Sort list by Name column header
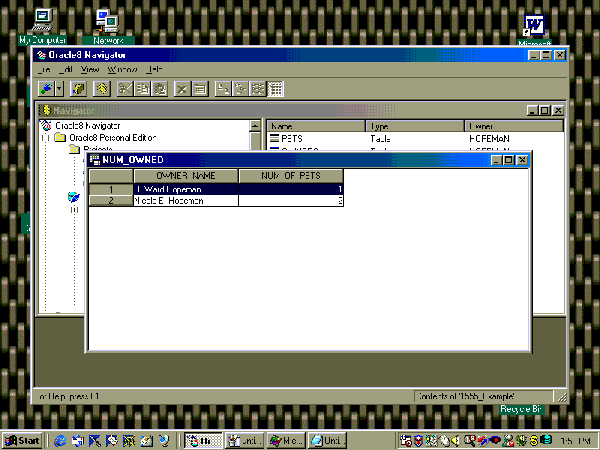 (x=316, y=126)
